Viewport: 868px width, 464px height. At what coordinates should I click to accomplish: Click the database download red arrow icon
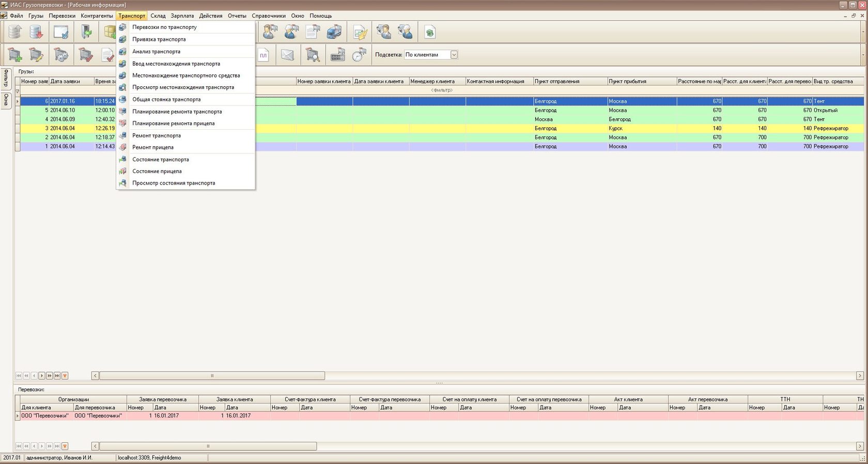pyautogui.click(x=36, y=33)
